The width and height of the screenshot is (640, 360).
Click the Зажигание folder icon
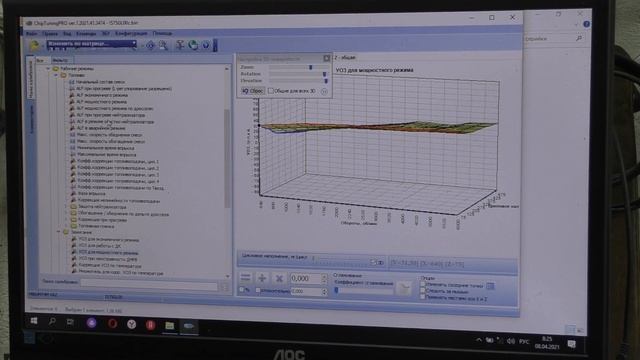(x=66, y=232)
